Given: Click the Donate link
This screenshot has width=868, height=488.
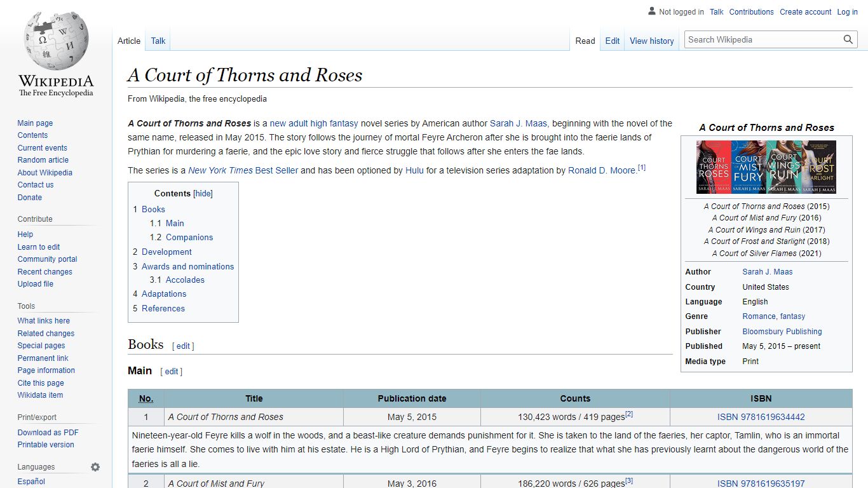Looking at the screenshot, I should (30, 198).
